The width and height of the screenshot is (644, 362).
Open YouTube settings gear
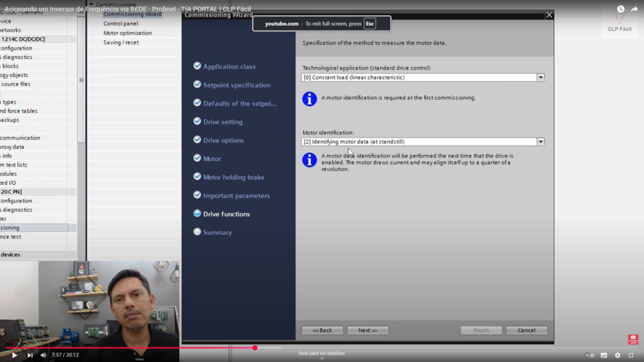(618, 355)
